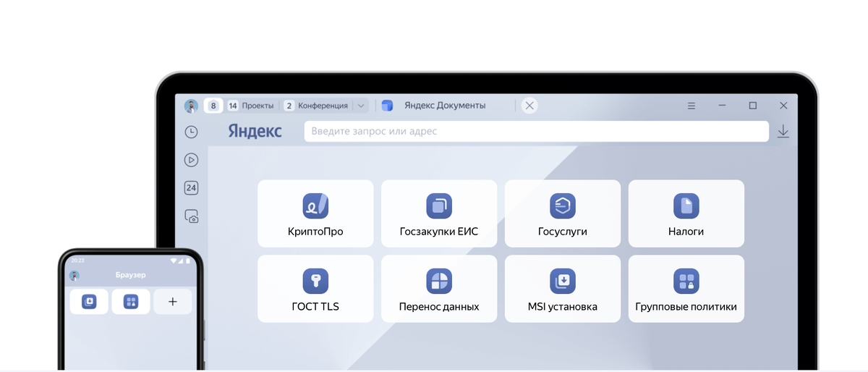Open the Госуслуги tile
The image size is (868, 372).
pos(563,214)
